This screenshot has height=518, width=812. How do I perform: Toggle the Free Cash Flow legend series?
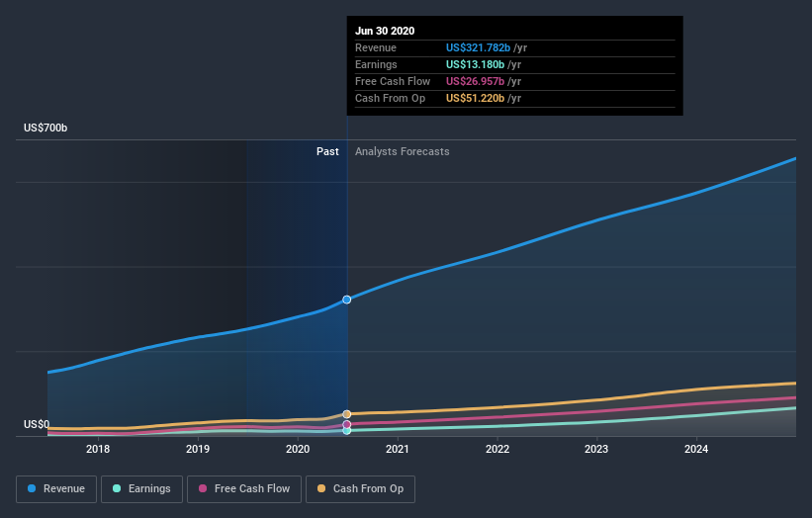[244, 489]
